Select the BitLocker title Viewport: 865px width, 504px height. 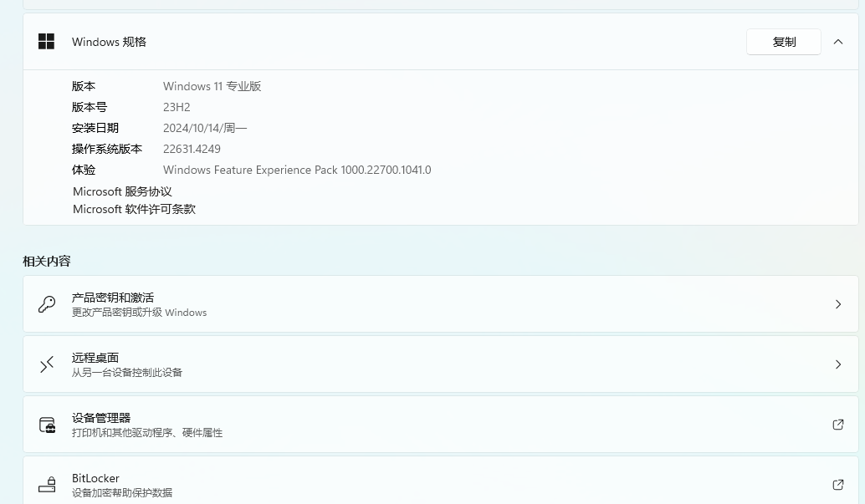95,478
